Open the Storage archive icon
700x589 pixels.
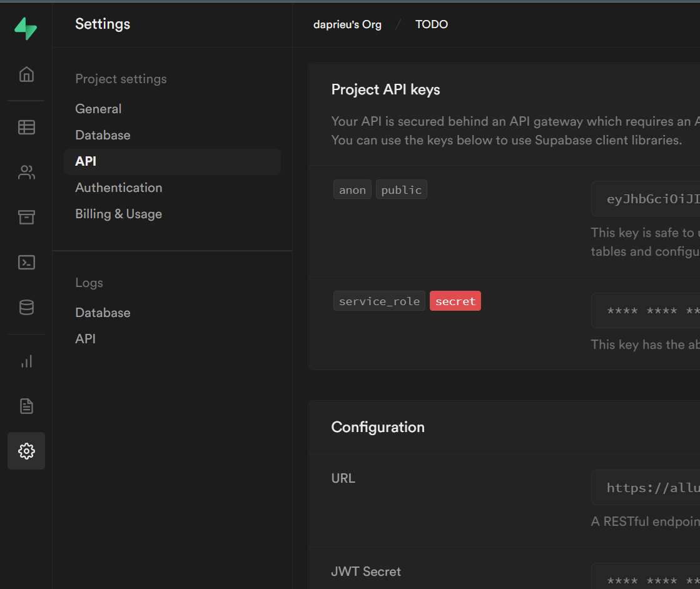(26, 217)
